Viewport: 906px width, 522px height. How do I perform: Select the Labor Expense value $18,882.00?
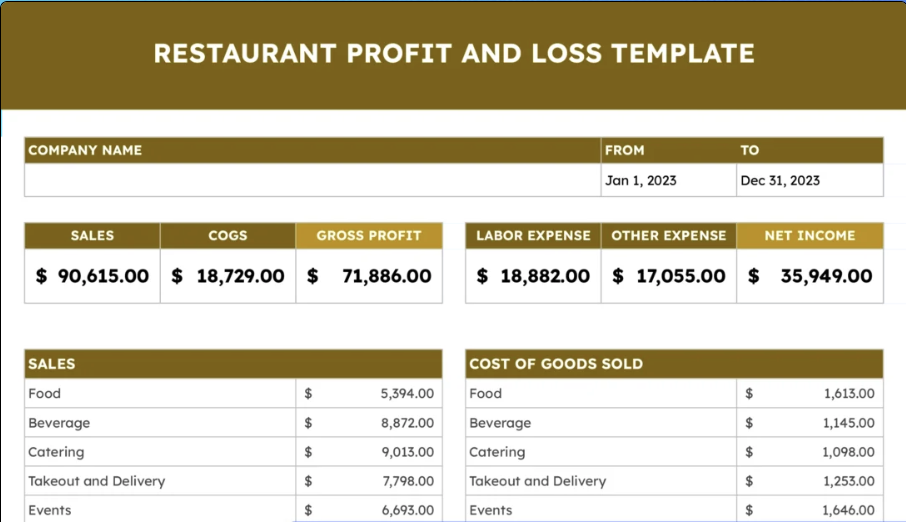click(533, 276)
